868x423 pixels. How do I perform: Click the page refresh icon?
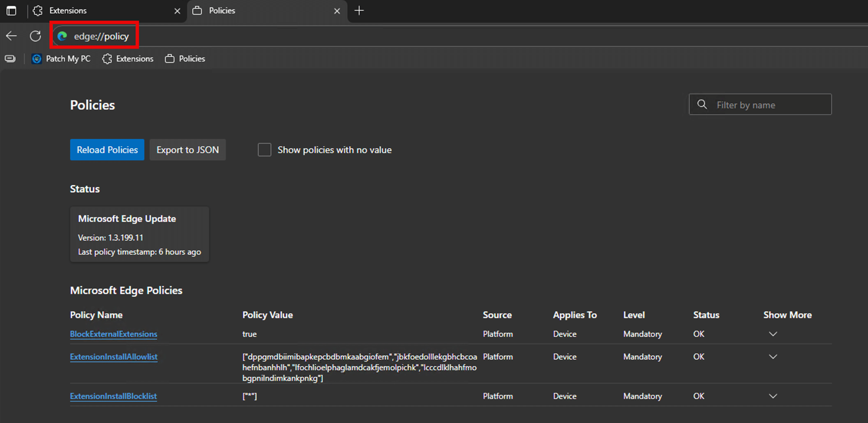pyautogui.click(x=36, y=36)
